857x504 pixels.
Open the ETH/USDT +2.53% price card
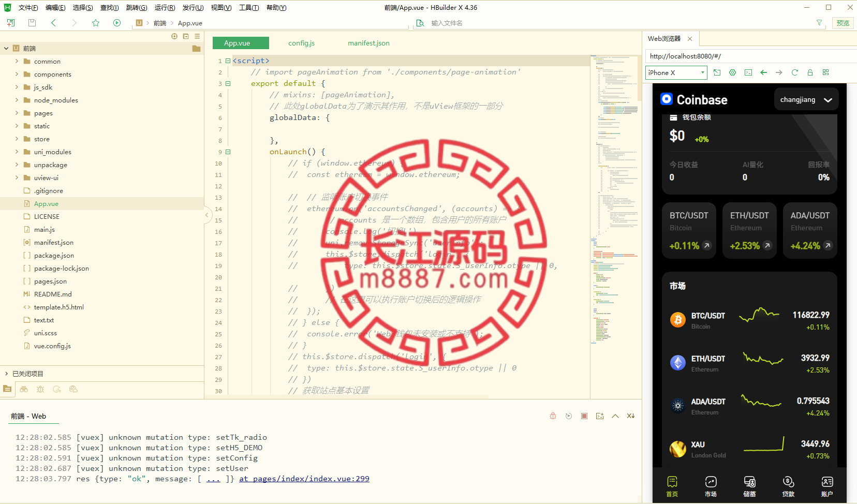[x=749, y=230]
